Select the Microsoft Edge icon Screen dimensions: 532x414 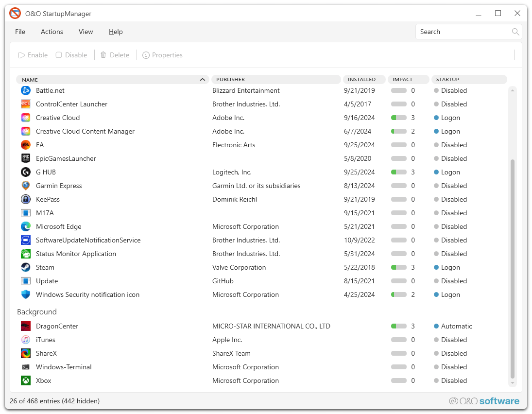[x=26, y=226]
